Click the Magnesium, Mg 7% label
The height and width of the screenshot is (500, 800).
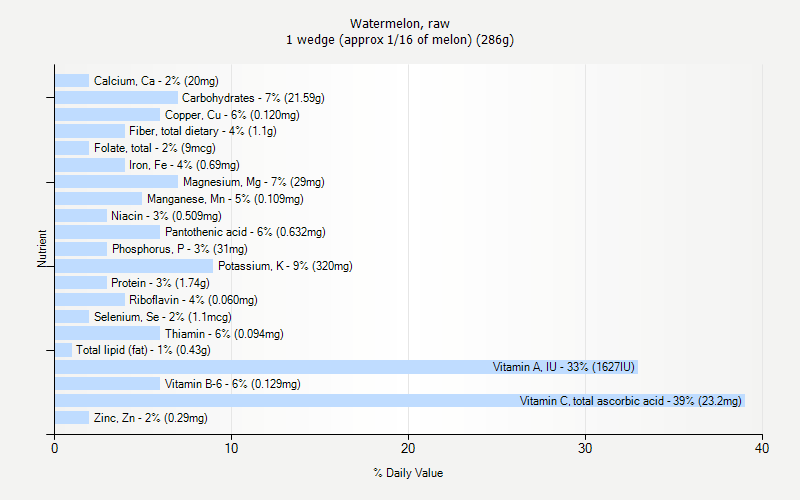tap(254, 182)
